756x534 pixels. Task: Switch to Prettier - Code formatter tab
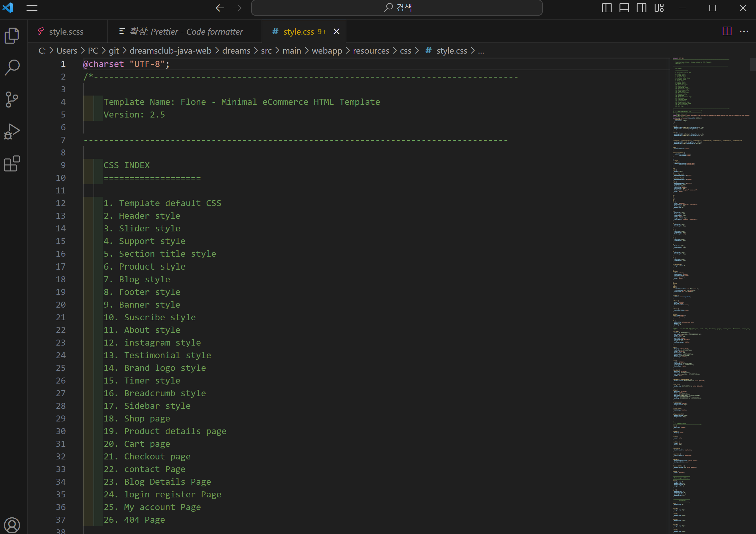(186, 32)
